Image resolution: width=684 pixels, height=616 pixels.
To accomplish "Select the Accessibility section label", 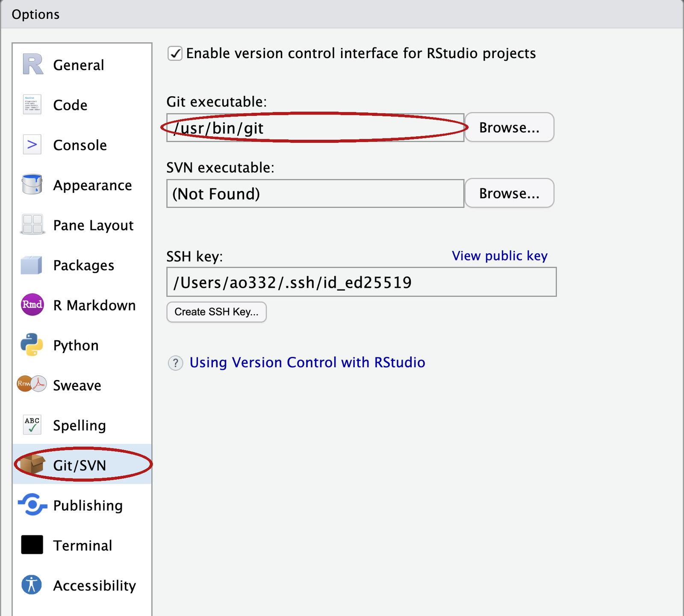I will coord(94,586).
